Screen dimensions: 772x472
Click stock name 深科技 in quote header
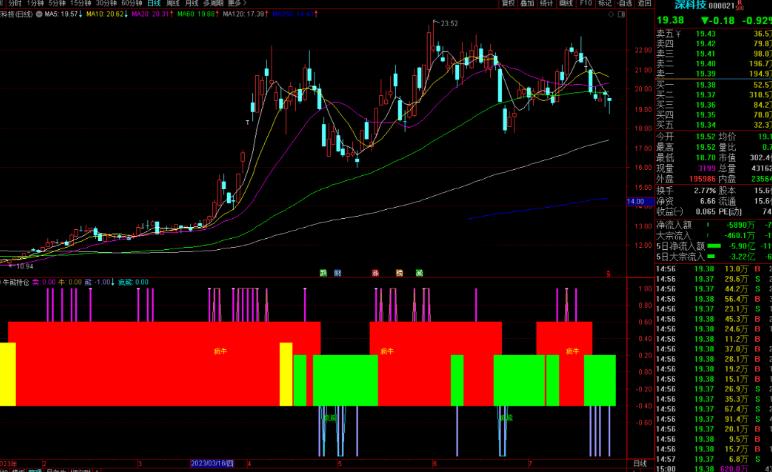(x=691, y=5)
